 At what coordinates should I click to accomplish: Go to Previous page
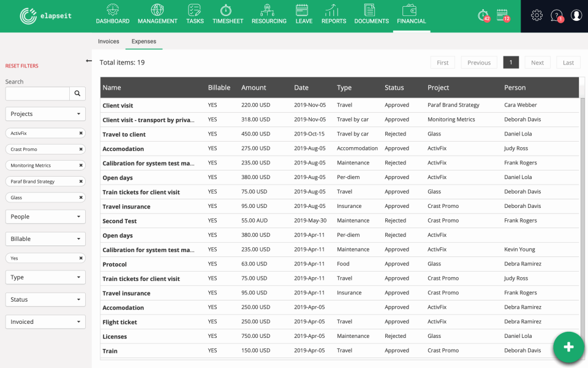(x=479, y=63)
